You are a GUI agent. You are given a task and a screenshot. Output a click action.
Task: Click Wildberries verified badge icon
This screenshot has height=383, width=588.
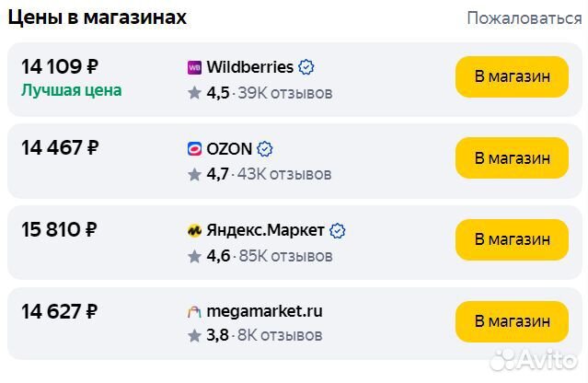[x=307, y=67]
